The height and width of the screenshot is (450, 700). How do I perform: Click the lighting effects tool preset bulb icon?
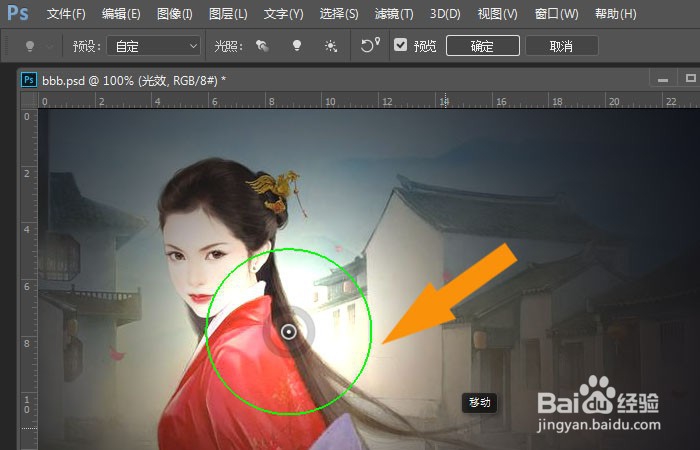pyautogui.click(x=30, y=46)
